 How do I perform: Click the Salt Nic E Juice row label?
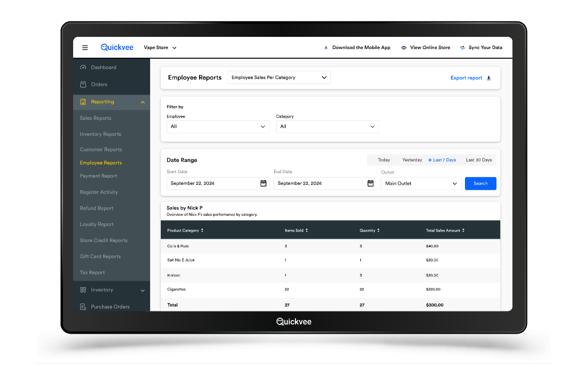coord(181,260)
